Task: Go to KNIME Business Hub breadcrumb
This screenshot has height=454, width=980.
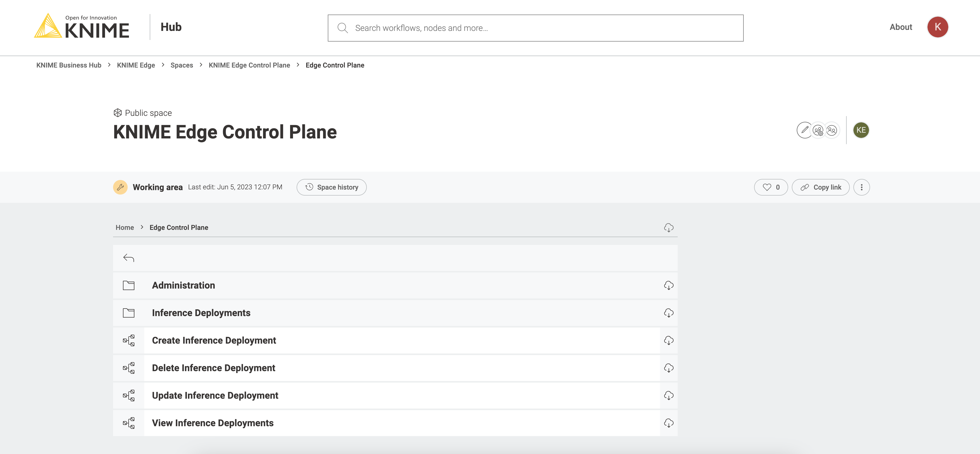Action: (x=69, y=65)
